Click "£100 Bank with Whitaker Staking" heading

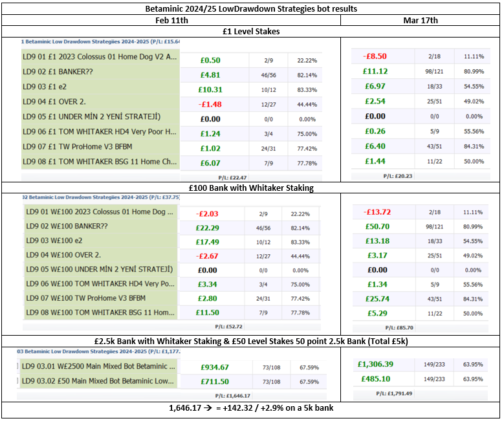pos(251,187)
